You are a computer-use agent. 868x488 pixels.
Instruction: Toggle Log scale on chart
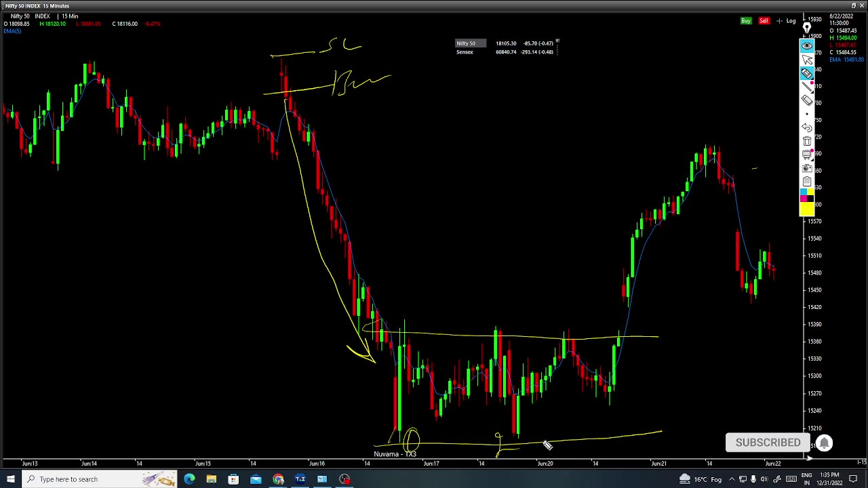(791, 21)
